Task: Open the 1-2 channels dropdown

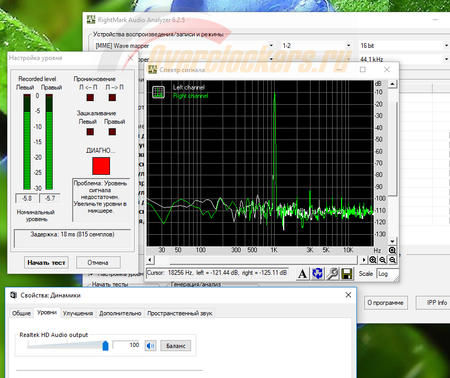Action: tap(348, 45)
